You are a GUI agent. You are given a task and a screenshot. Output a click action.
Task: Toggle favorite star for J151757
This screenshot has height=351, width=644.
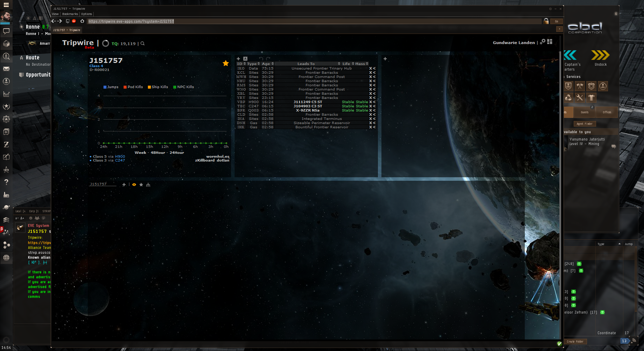(x=226, y=63)
